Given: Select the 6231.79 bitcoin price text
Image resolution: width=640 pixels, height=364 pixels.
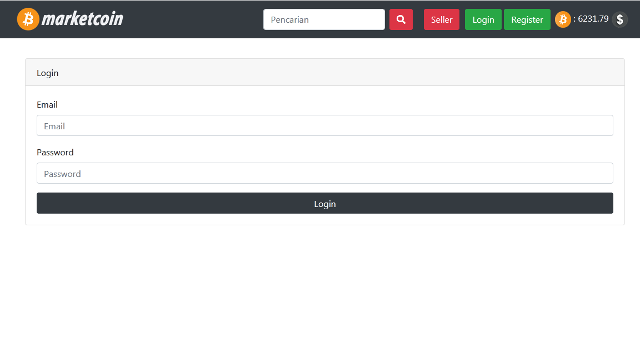Looking at the screenshot, I should [593, 19].
